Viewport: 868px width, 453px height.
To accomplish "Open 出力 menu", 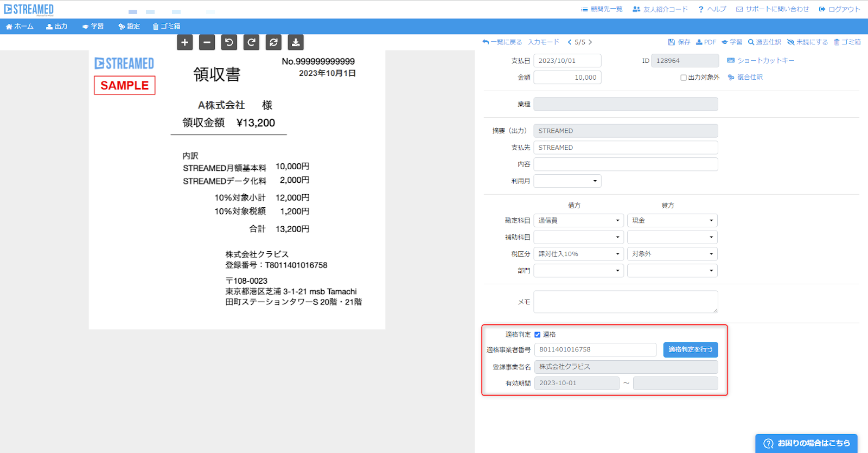I will pos(57,27).
